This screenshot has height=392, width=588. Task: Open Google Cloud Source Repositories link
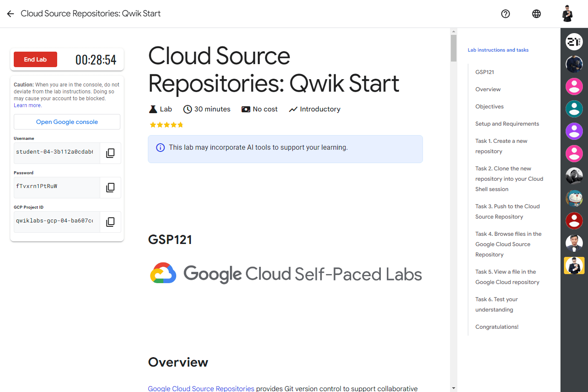[x=201, y=389]
